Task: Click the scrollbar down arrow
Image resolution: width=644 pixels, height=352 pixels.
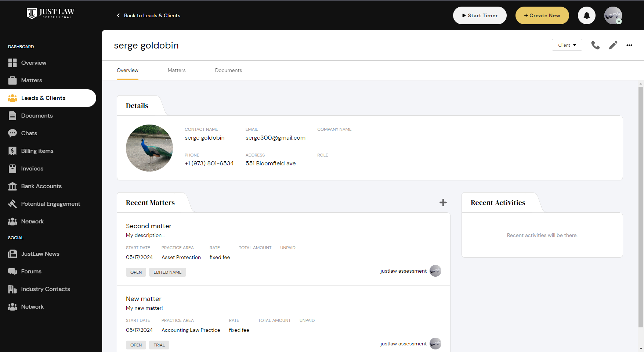Action: (641, 349)
